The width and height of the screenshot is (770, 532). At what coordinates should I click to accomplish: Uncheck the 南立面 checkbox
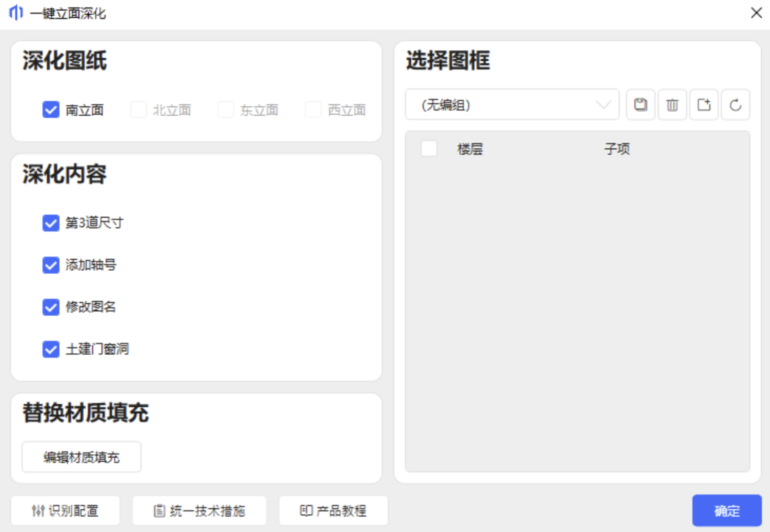tap(51, 110)
